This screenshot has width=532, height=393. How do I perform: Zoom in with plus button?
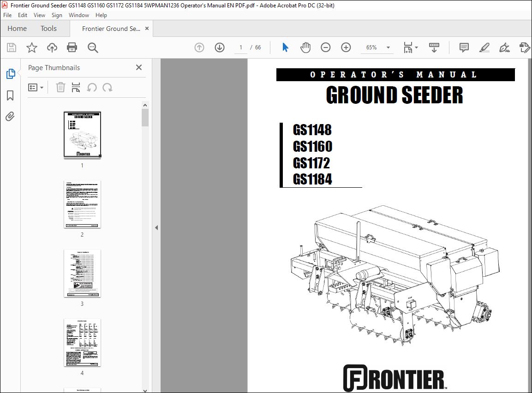[346, 48]
